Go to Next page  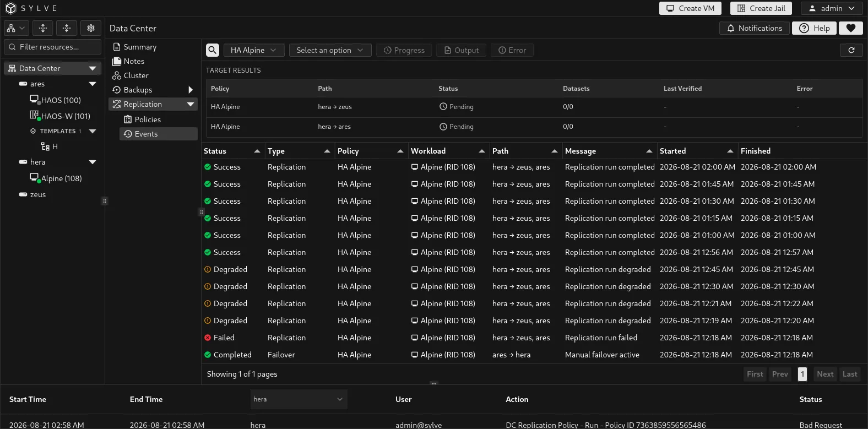pyautogui.click(x=825, y=374)
